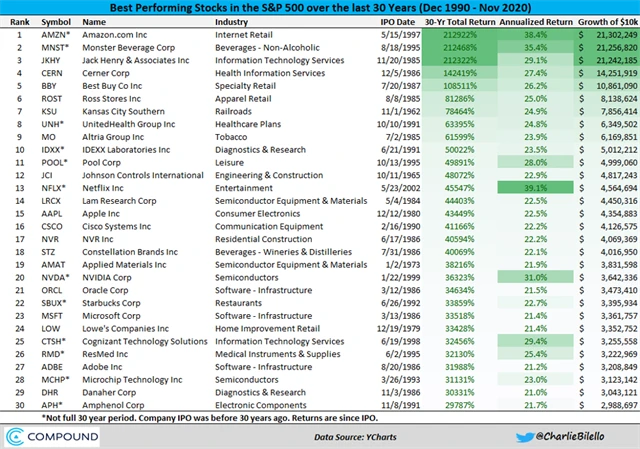The image size is (640, 449).
Task: Click the Oracle Corp name cell
Action: (105, 290)
